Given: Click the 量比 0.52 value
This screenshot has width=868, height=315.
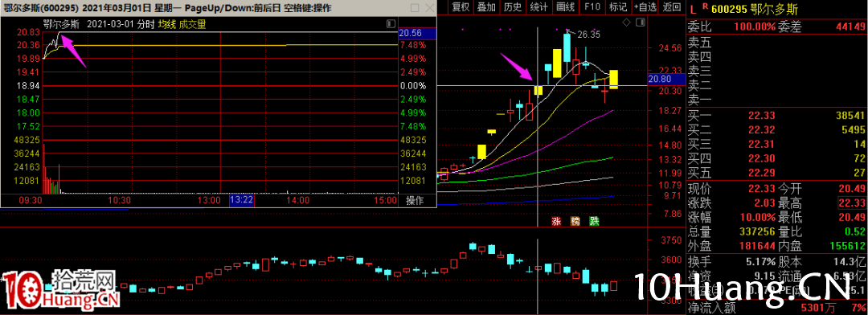Looking at the screenshot, I should [x=855, y=231].
